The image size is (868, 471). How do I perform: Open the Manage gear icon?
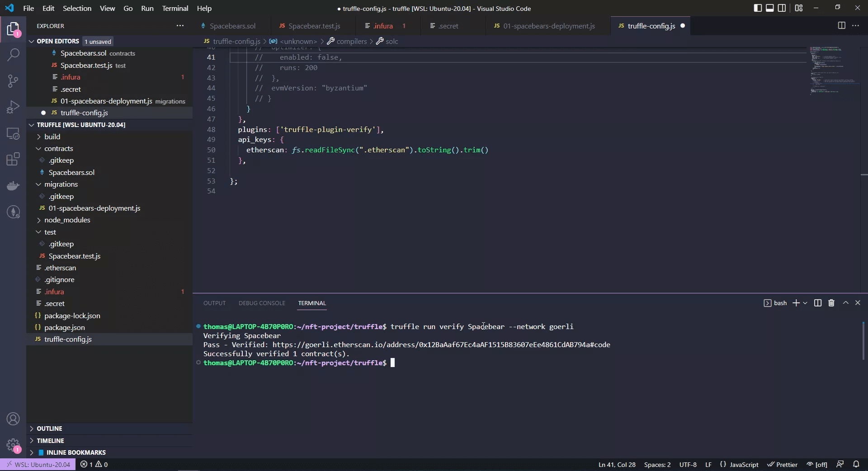click(x=13, y=445)
